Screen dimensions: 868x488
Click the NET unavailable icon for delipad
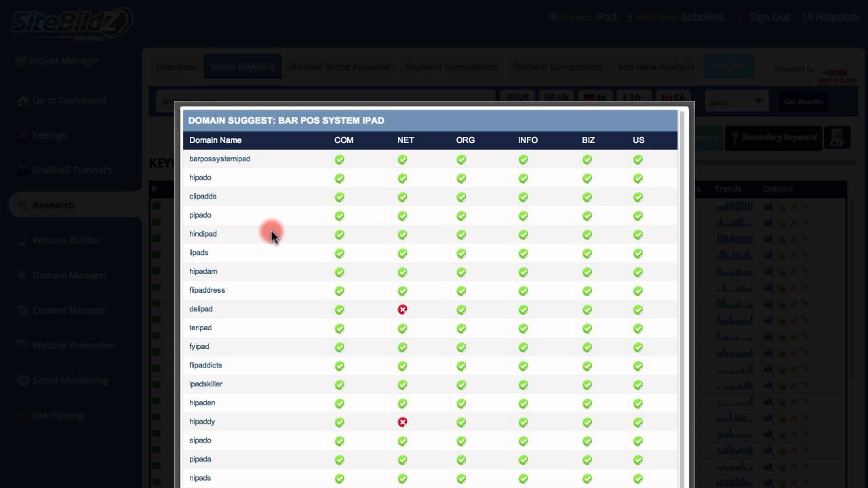pos(403,310)
